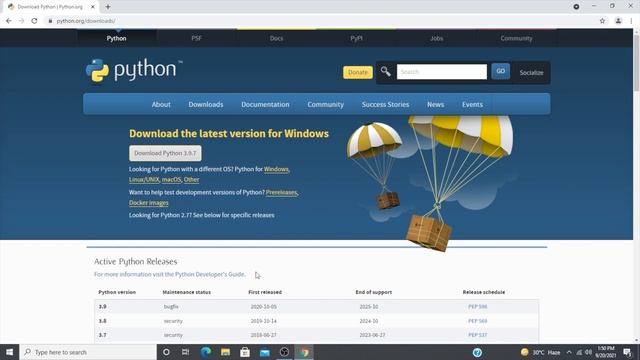Image resolution: width=640 pixels, height=360 pixels.
Task: Open the Python Developer's Guide link
Action: tap(169, 274)
